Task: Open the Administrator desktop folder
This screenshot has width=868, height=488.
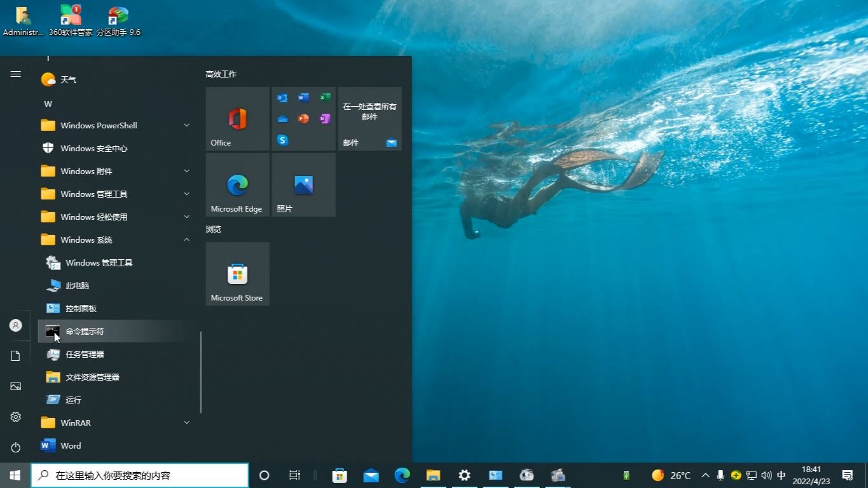Action: 24,21
